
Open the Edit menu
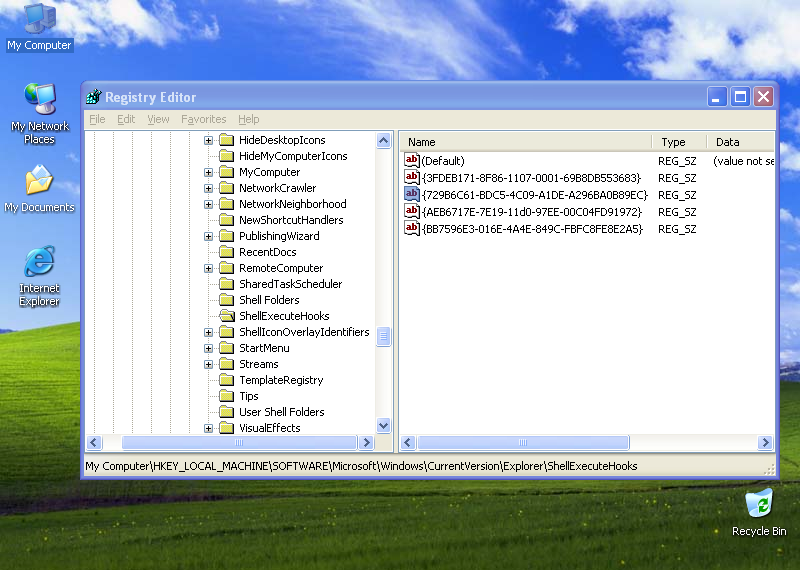(x=126, y=119)
